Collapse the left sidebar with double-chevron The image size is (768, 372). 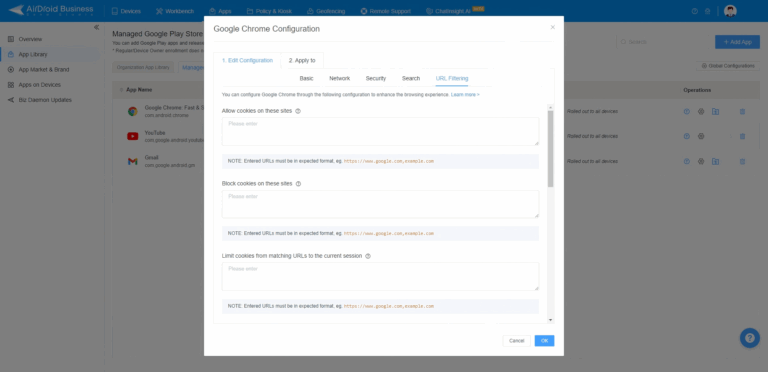tap(96, 27)
